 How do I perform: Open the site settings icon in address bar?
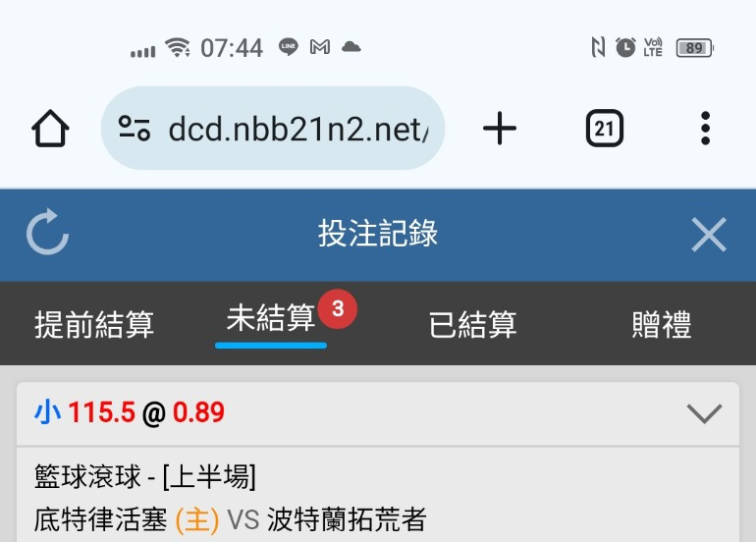pos(135,129)
